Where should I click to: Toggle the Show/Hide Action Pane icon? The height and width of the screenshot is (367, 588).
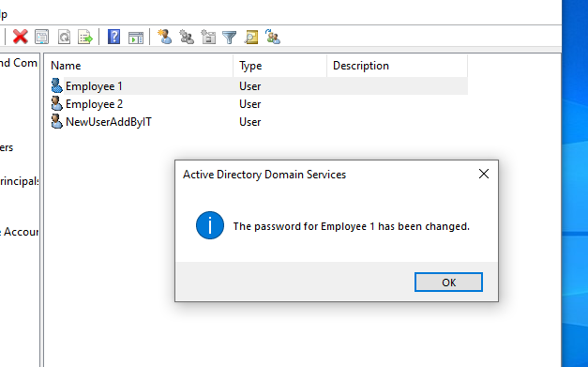136,38
